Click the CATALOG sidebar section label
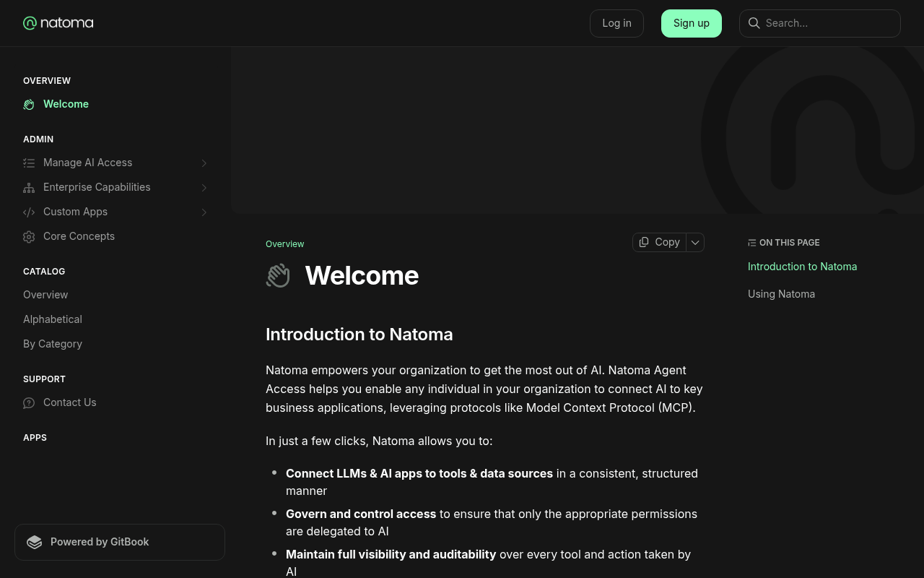The width and height of the screenshot is (924, 578). (44, 272)
